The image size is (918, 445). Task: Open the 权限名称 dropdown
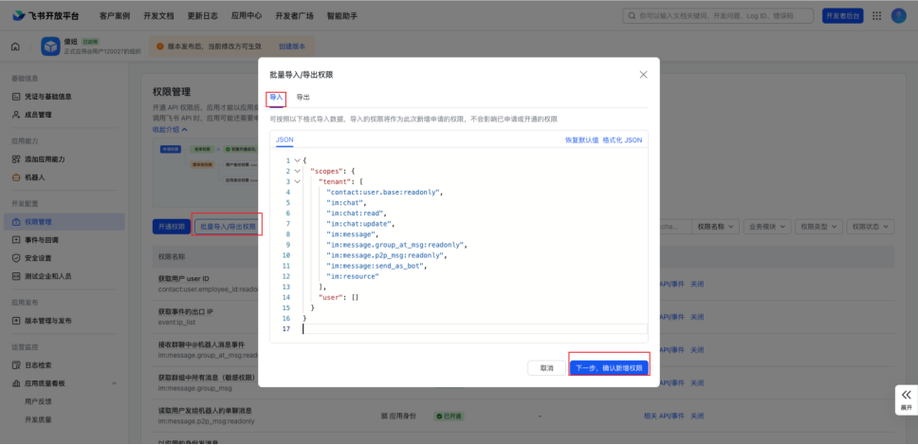coord(715,226)
